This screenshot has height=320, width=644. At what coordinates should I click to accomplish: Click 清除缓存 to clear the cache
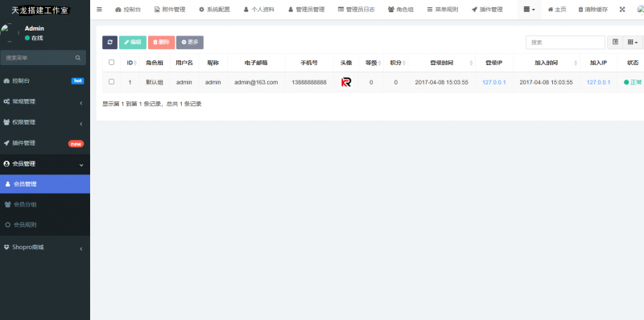pyautogui.click(x=594, y=10)
